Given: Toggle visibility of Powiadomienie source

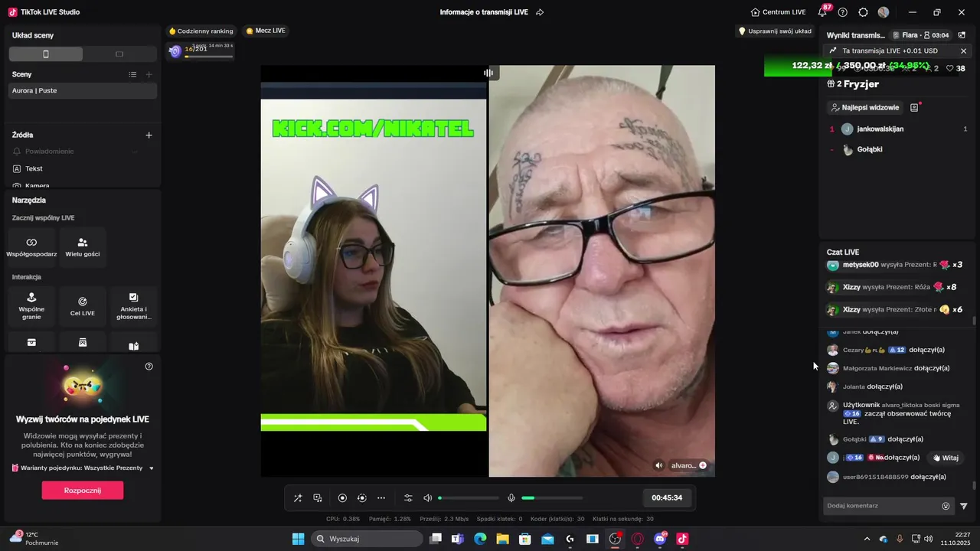Looking at the screenshot, I should point(135,152).
